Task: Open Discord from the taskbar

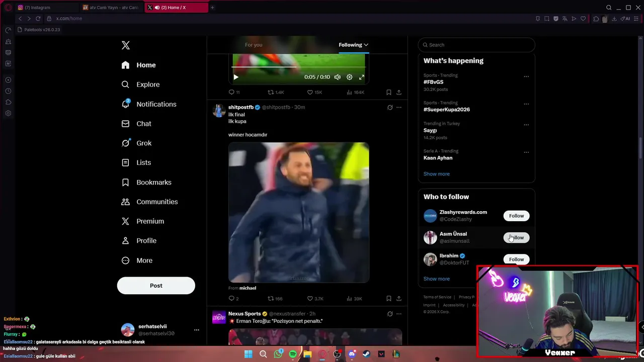Action: coord(352,354)
